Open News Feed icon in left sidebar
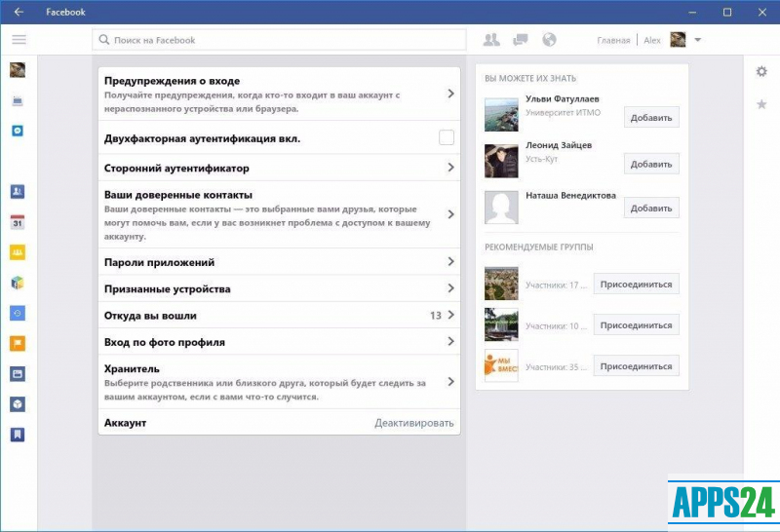This screenshot has width=780, height=532. point(18,101)
